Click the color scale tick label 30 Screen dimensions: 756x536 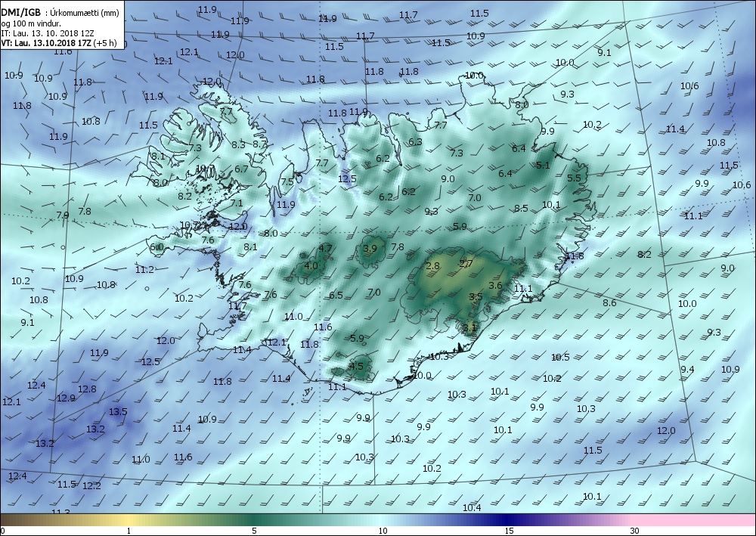pos(634,531)
